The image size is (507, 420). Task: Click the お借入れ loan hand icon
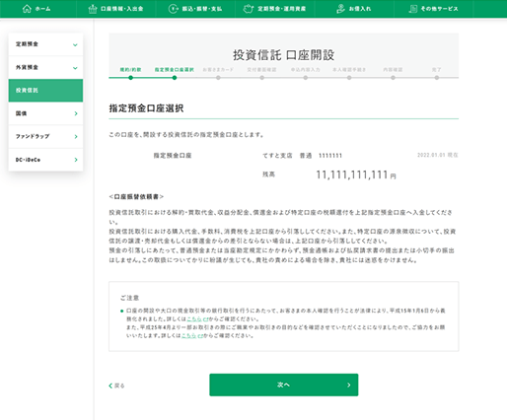coord(341,9)
